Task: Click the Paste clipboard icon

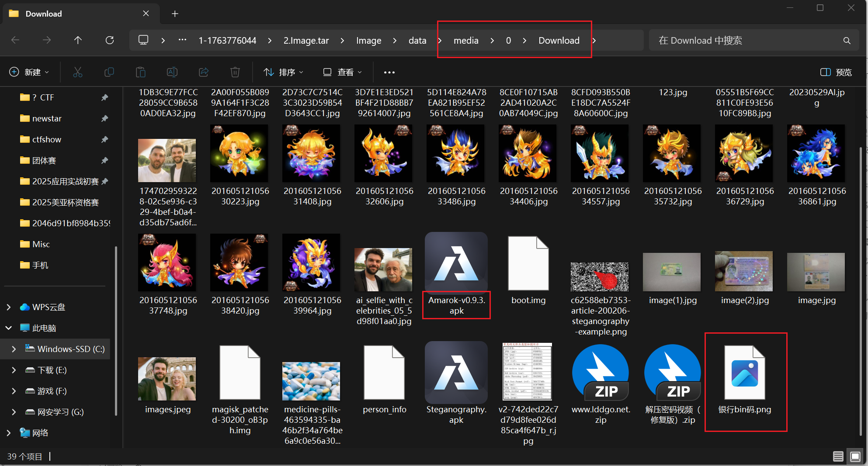Action: [x=141, y=72]
